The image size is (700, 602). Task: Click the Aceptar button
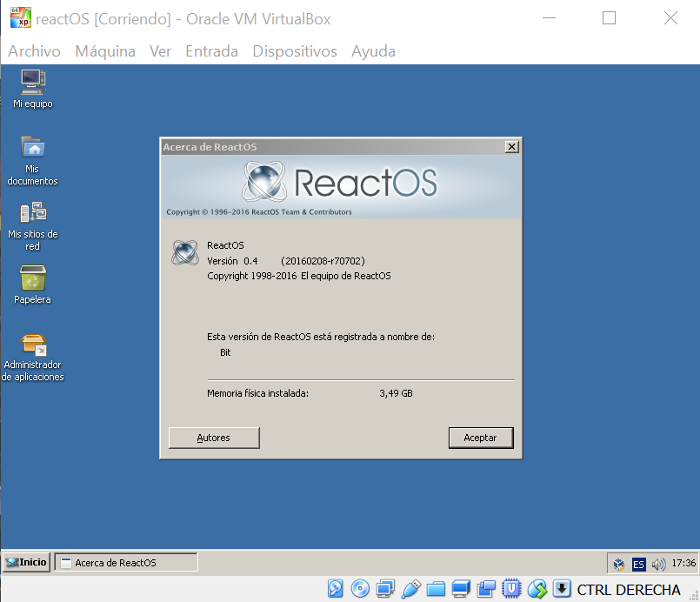[x=481, y=438]
